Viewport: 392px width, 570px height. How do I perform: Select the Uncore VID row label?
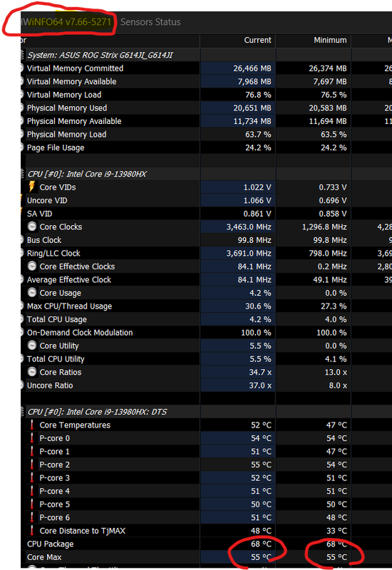(x=47, y=200)
